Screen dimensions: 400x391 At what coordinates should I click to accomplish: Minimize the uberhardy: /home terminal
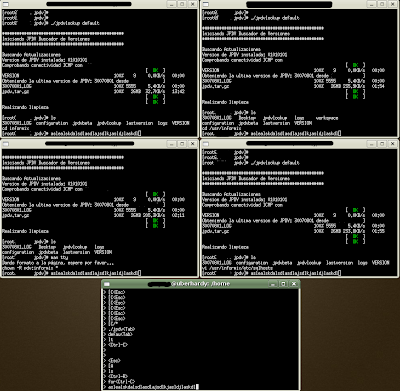(273, 284)
